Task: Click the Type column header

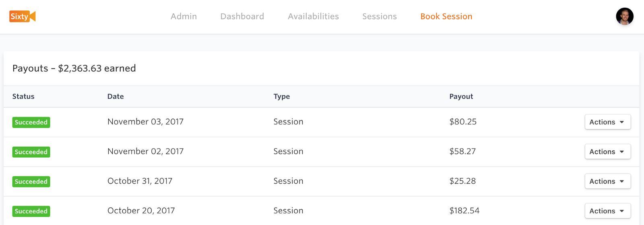Action: click(282, 97)
